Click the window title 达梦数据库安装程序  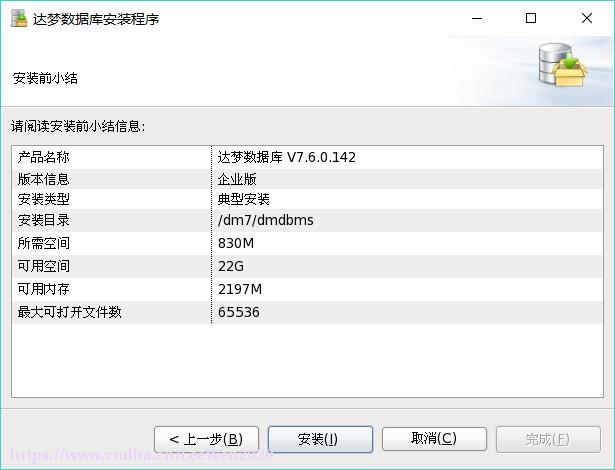point(96,19)
